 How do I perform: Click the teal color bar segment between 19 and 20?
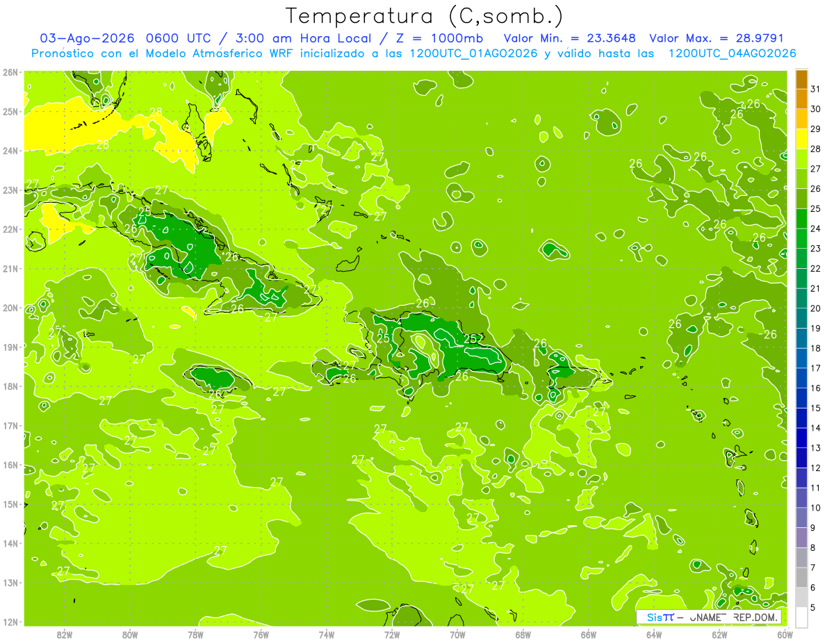pyautogui.click(x=801, y=318)
